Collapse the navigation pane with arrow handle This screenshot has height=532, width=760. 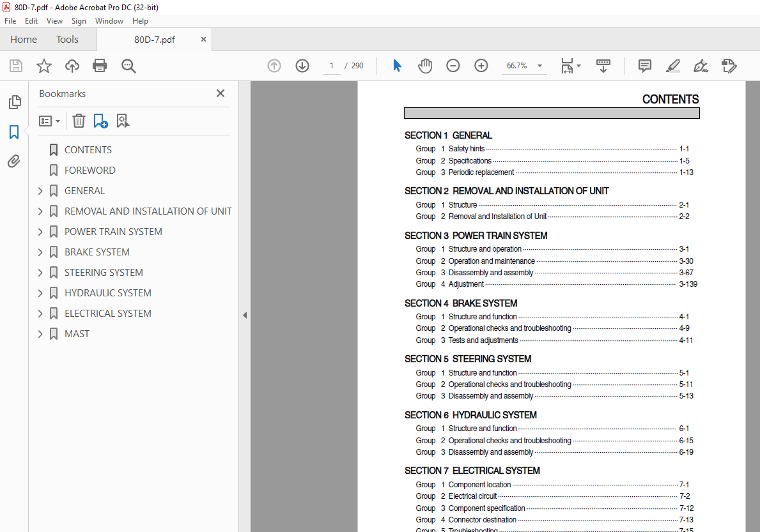(x=245, y=315)
